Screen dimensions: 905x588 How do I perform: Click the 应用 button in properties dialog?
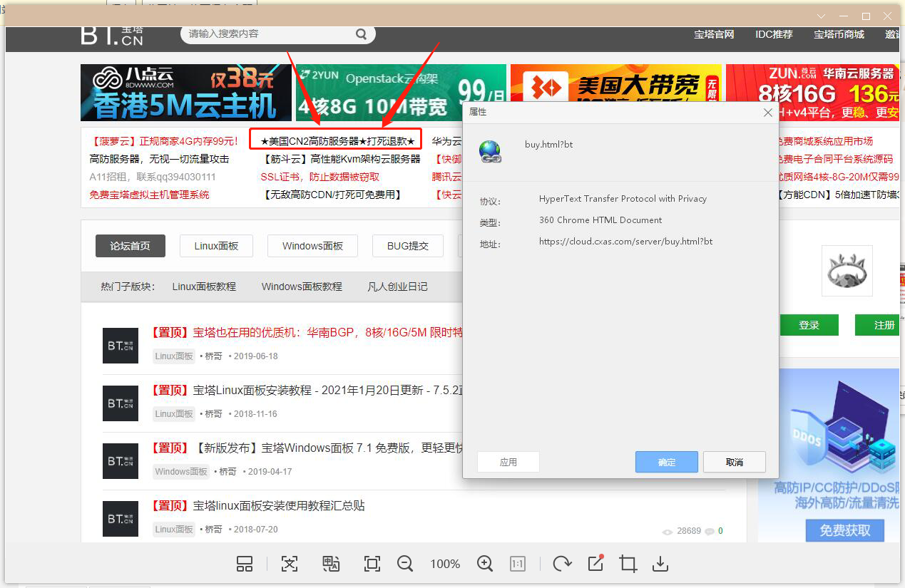click(508, 462)
